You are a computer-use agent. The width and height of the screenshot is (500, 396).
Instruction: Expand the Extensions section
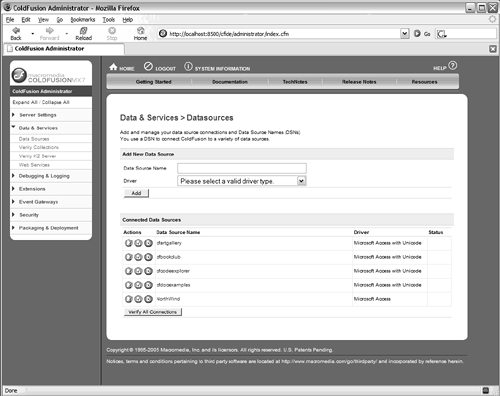pos(14,189)
